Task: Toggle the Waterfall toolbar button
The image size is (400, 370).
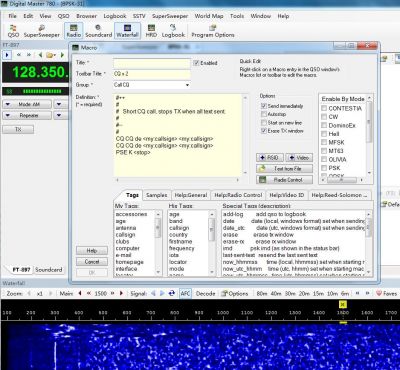Action: tap(127, 31)
